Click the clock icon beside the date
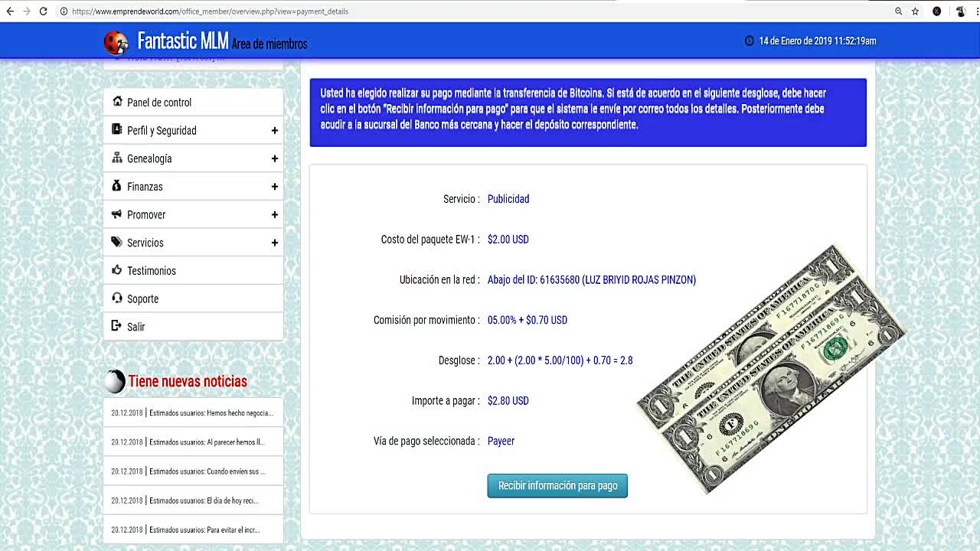This screenshot has width=980, height=551. click(749, 41)
